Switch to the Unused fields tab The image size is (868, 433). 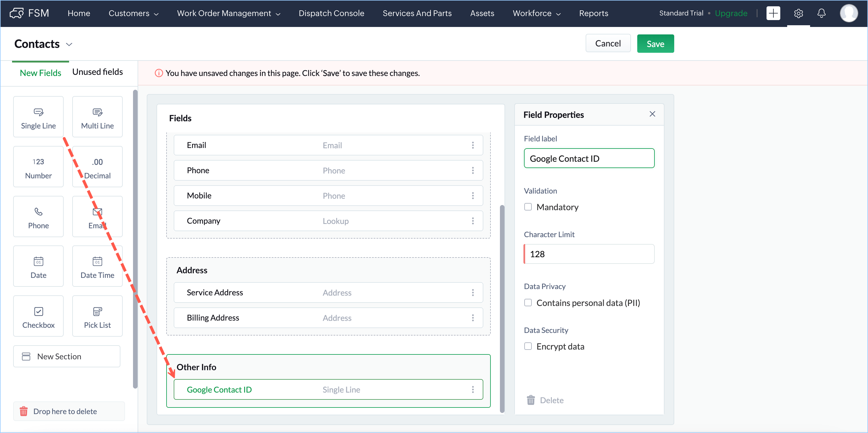97,72
